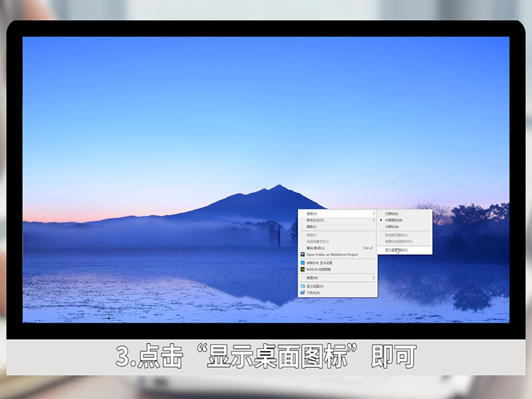Select the 小图标(N) view option
532x399 pixels.
tap(405, 227)
